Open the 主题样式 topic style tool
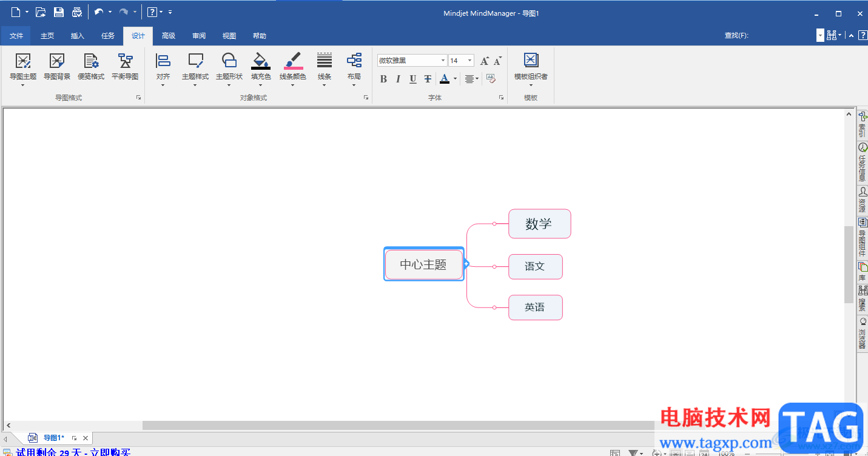 coord(195,69)
